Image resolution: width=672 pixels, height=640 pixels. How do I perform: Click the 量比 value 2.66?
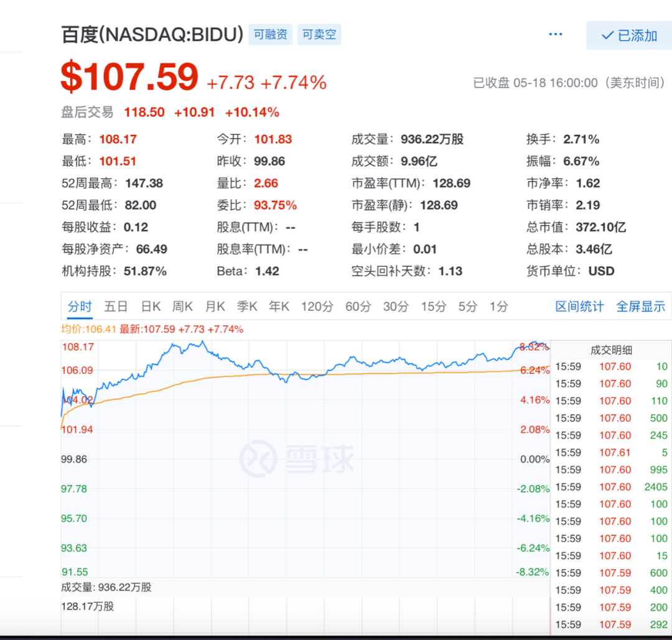click(266, 183)
